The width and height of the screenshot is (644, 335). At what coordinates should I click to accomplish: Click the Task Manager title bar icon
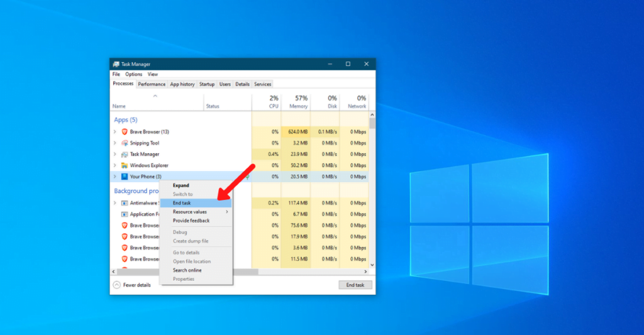coord(116,64)
